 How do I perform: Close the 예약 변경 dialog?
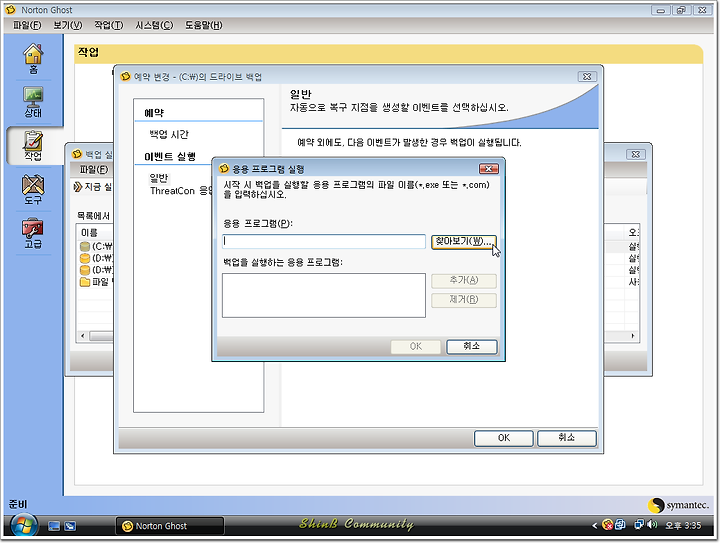coord(587,77)
